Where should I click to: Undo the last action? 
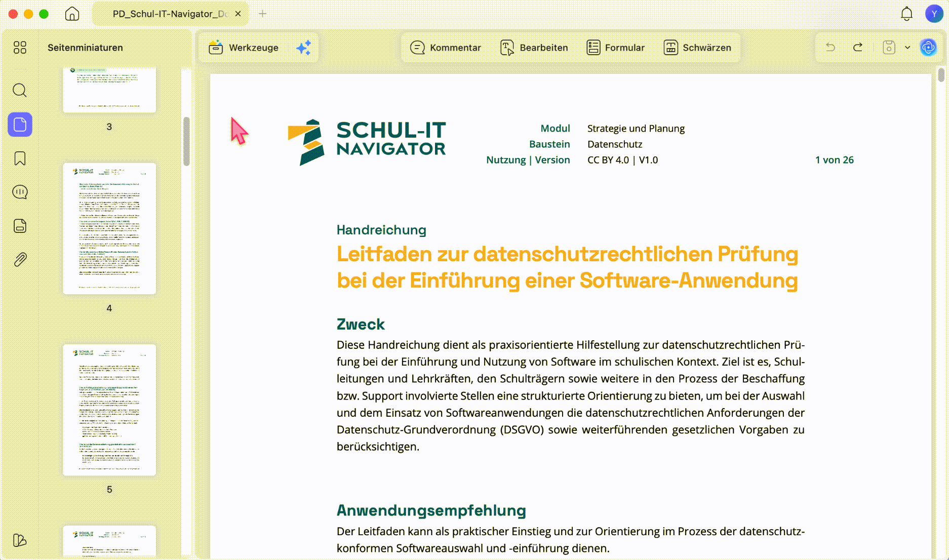[x=831, y=48]
